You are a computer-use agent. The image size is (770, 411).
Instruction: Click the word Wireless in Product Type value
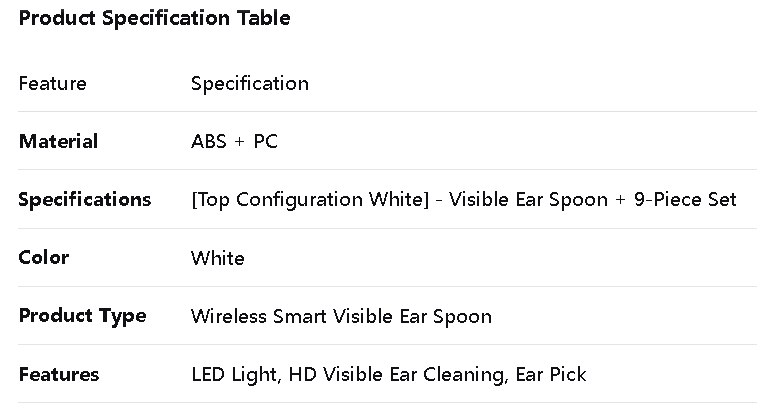[x=229, y=316]
